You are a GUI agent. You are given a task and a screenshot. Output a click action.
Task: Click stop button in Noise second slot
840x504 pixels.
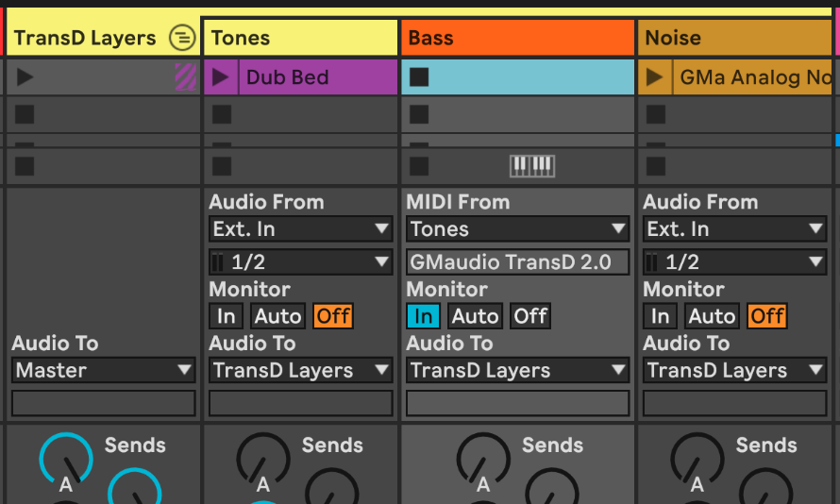pos(656,114)
